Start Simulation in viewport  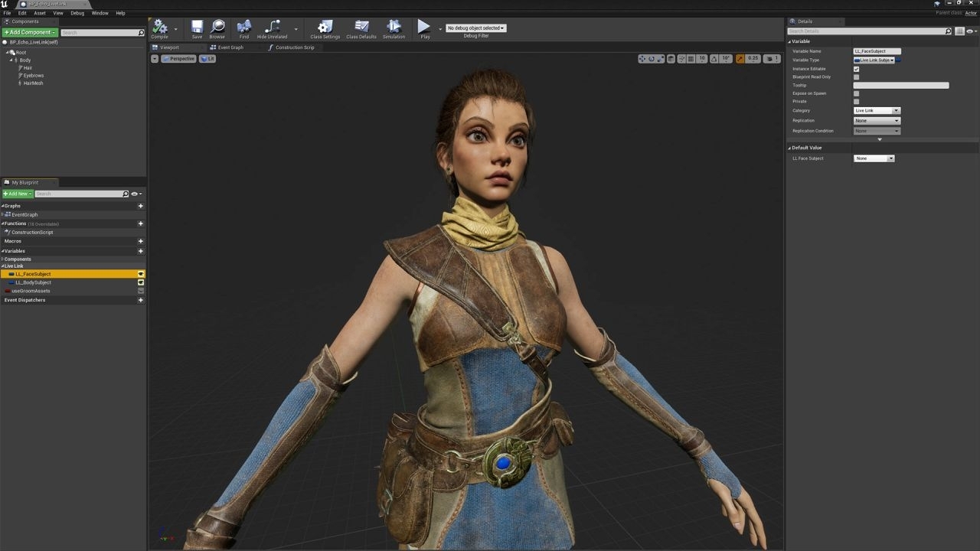click(394, 29)
